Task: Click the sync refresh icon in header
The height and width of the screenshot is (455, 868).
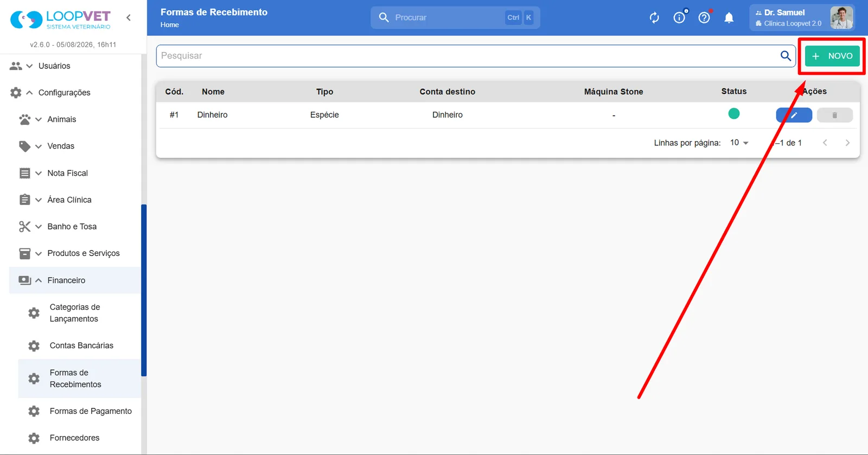Action: [x=654, y=18]
